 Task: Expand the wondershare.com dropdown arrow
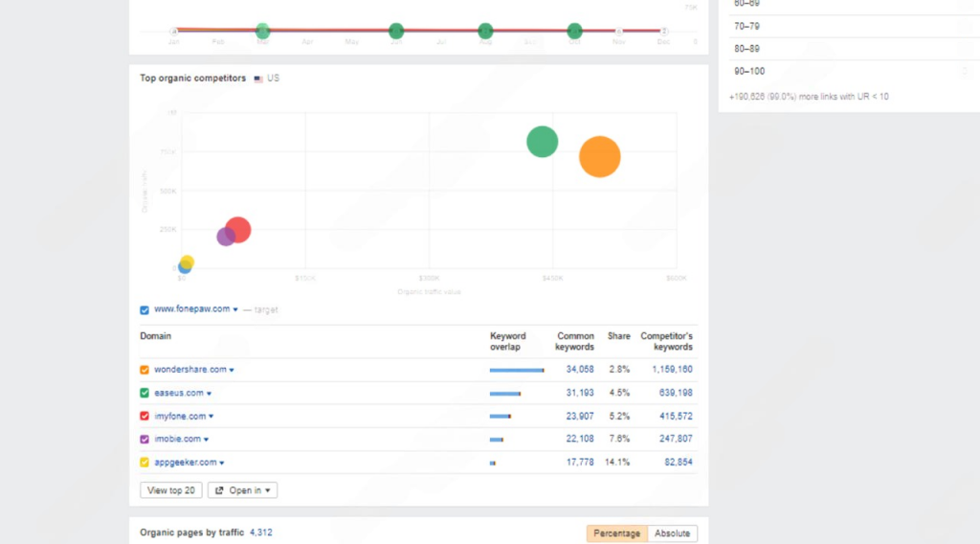click(x=232, y=371)
